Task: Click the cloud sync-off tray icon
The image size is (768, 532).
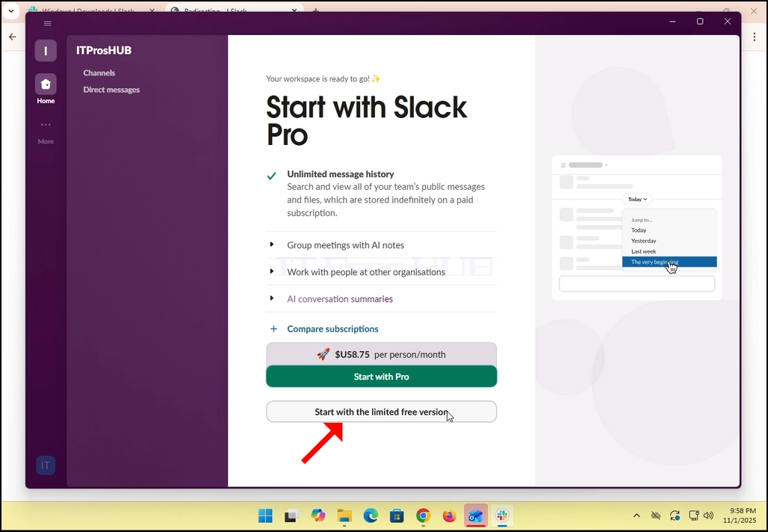Action: 655,516
